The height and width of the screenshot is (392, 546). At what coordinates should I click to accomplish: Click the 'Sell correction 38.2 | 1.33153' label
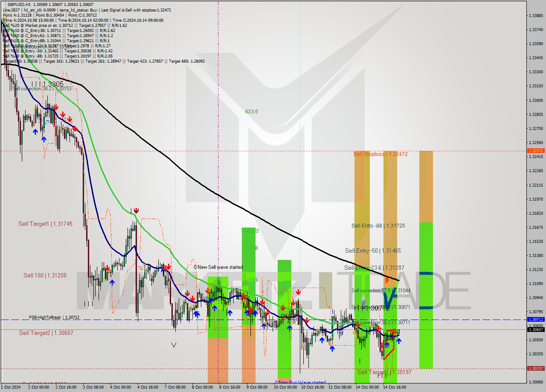point(42,89)
